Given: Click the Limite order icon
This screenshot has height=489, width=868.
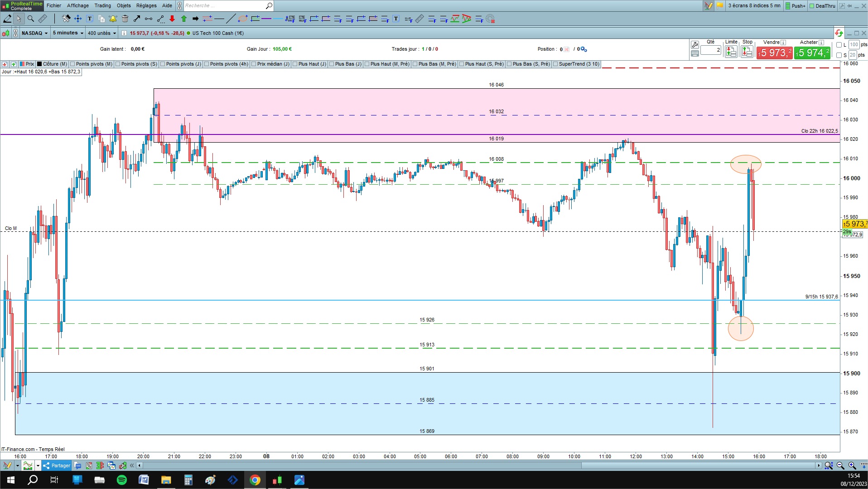Looking at the screenshot, I should [x=731, y=52].
